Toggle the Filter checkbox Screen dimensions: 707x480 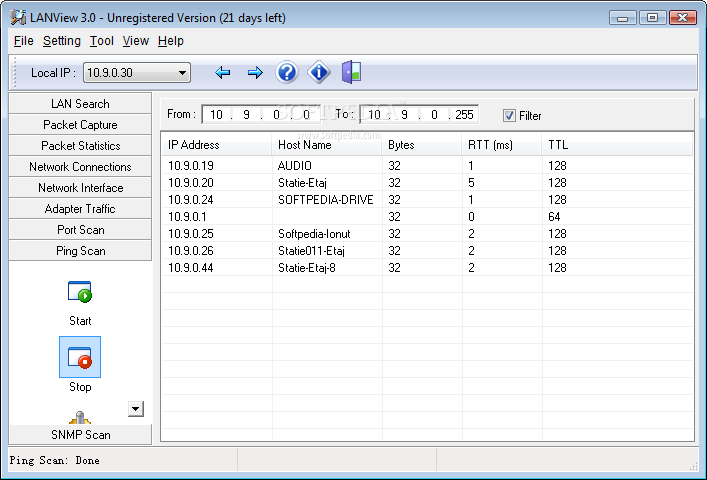509,116
